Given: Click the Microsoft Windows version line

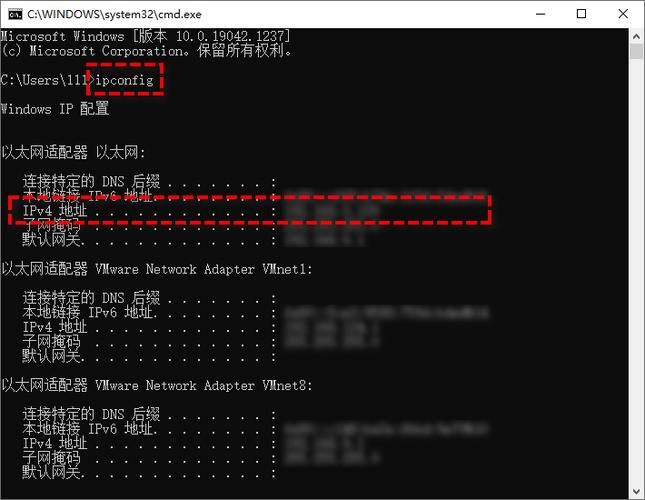Looking at the screenshot, I should (145, 36).
